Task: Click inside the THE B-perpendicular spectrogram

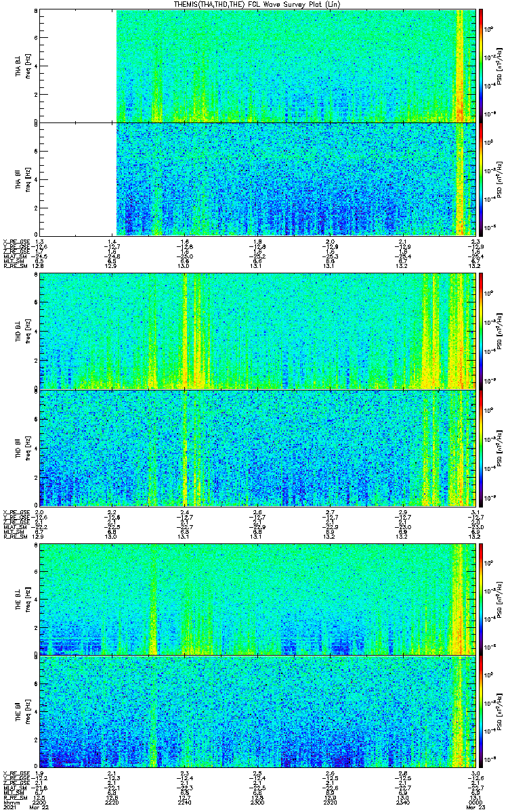Action: (258, 598)
